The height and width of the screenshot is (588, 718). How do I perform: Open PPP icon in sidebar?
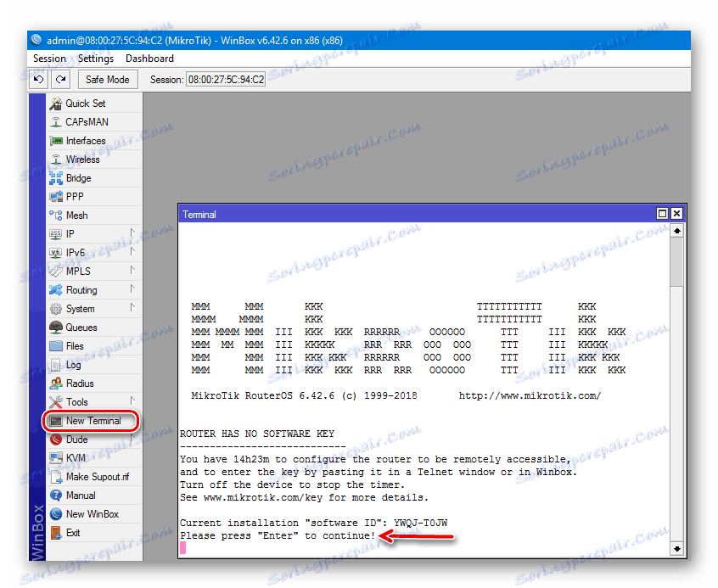tap(56, 197)
